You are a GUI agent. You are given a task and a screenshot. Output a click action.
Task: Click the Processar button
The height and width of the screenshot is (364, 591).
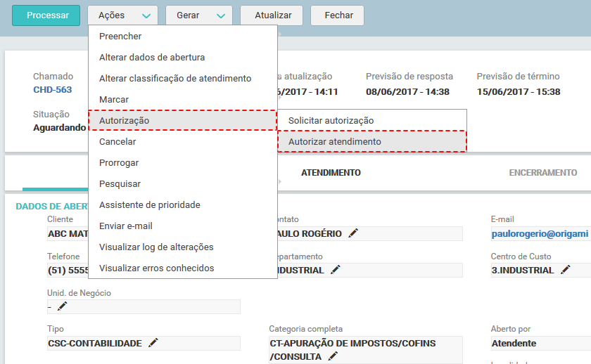(x=46, y=15)
